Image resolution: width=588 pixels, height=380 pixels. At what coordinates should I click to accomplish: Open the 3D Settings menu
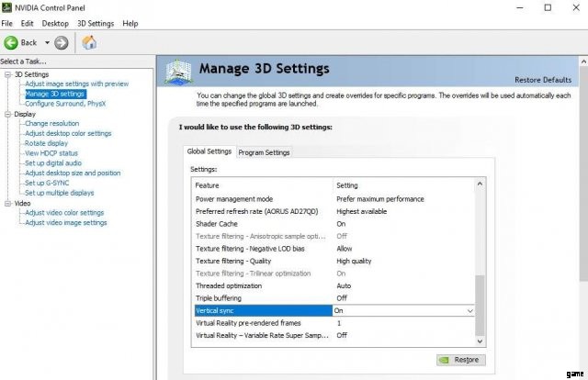(96, 23)
